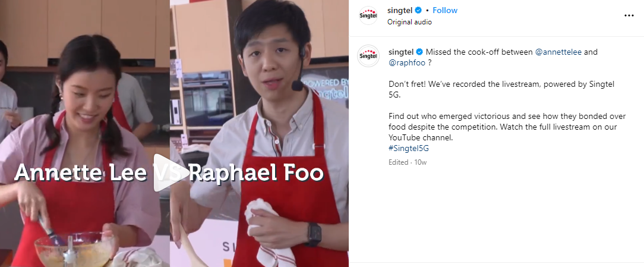Play the cook-off video
The height and width of the screenshot is (267, 644).
point(170,173)
